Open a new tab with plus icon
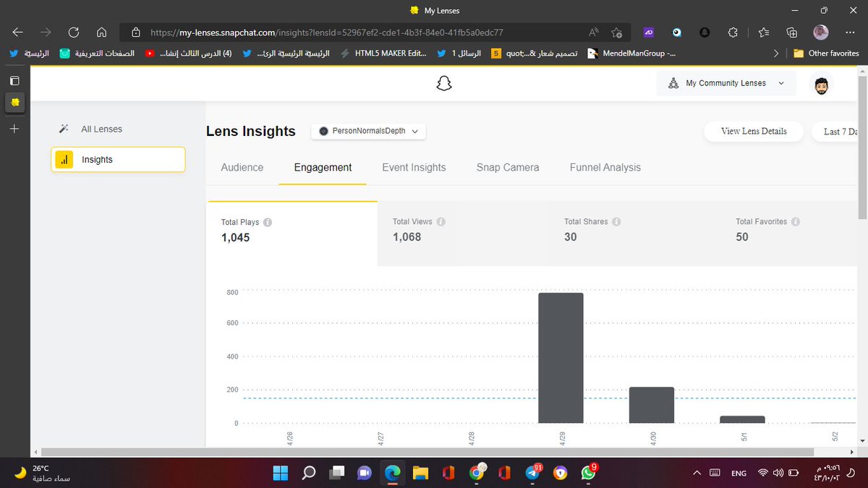This screenshot has height=488, width=868. coord(14,129)
